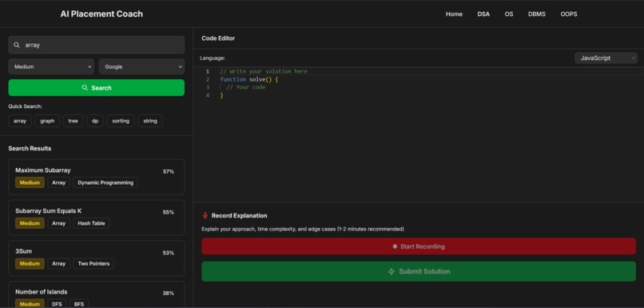Click the Start Recording button
Viewport: 644px width, 308px height.
419,246
